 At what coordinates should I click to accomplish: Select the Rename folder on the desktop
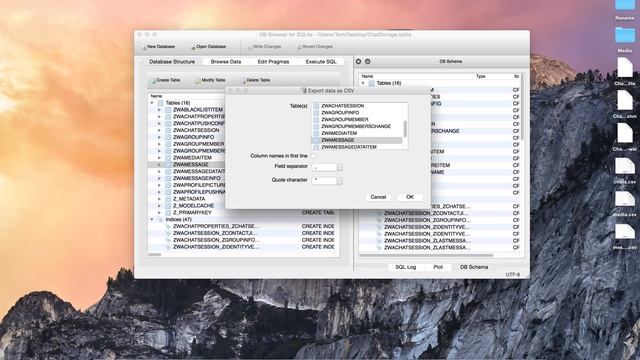point(625,5)
